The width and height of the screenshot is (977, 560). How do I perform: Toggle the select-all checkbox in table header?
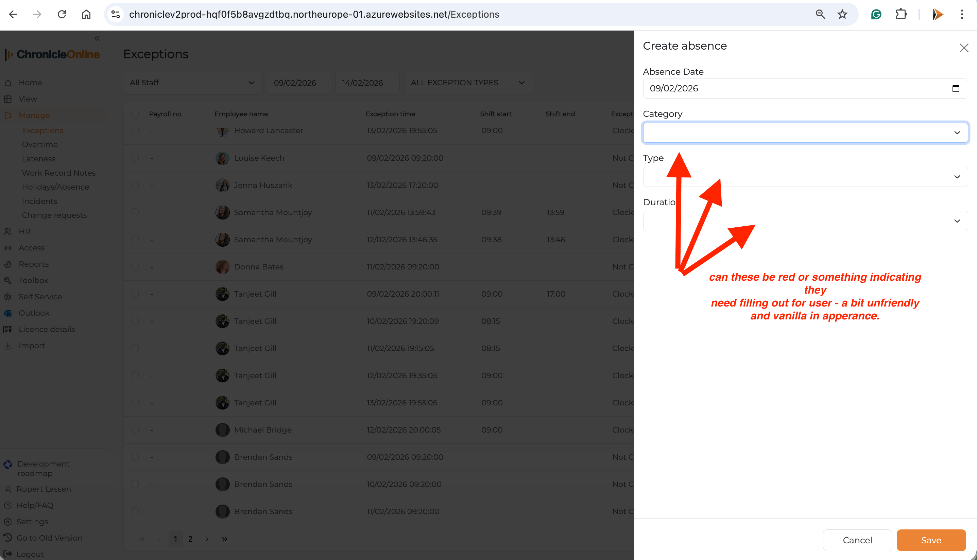[135, 114]
